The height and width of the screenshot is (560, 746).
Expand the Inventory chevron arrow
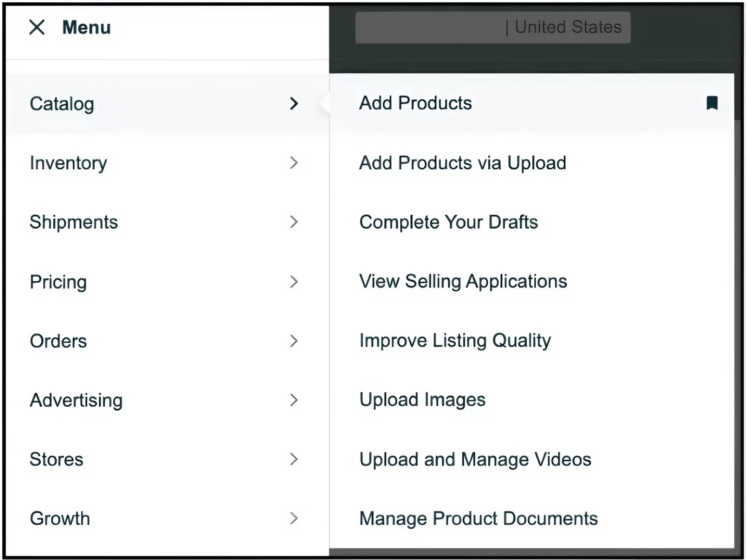point(294,163)
